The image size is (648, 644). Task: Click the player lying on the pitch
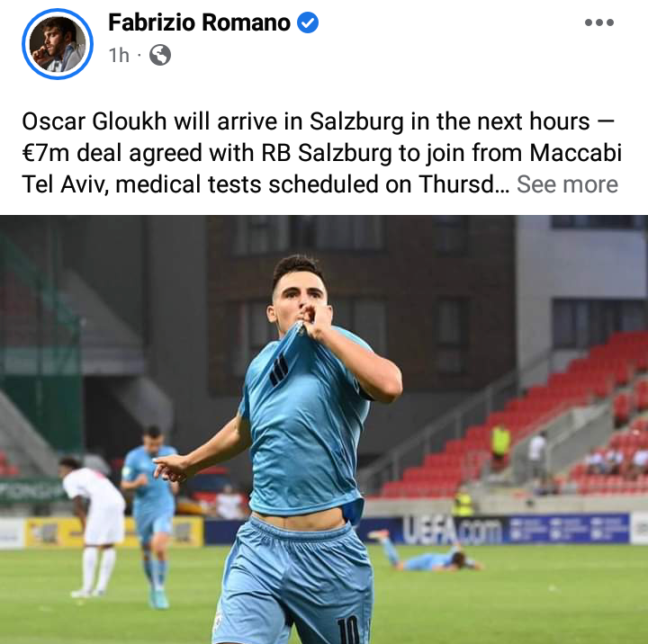[x=426, y=553]
